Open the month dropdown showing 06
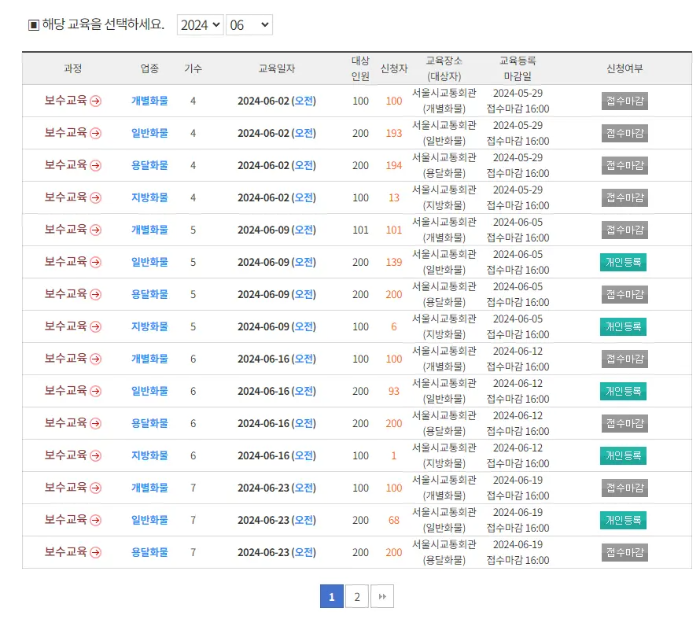This screenshot has width=700, height=632. coord(249,25)
